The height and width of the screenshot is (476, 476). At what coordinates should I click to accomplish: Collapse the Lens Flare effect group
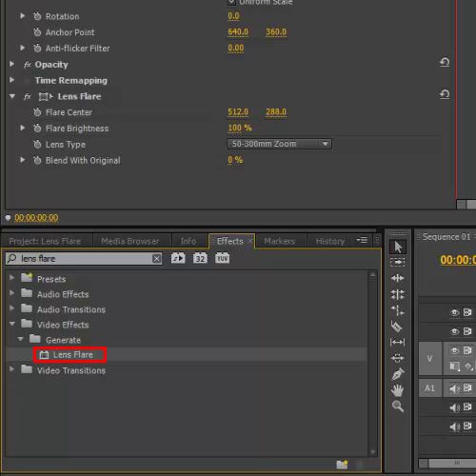click(x=12, y=96)
